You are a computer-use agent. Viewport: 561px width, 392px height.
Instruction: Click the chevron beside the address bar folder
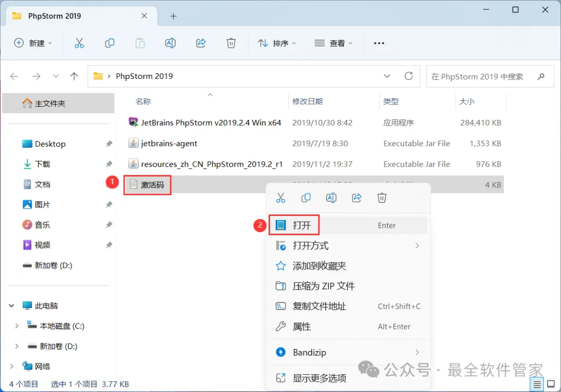coord(109,76)
